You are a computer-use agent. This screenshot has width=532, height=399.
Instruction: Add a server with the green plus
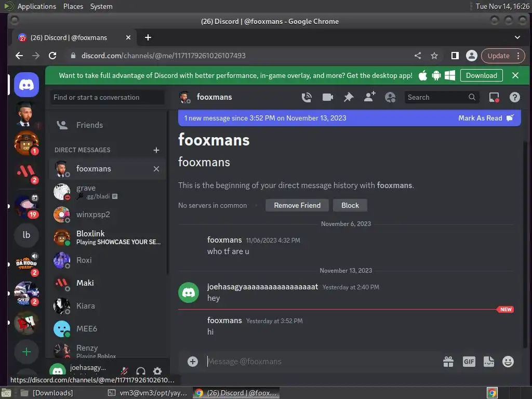click(x=26, y=352)
